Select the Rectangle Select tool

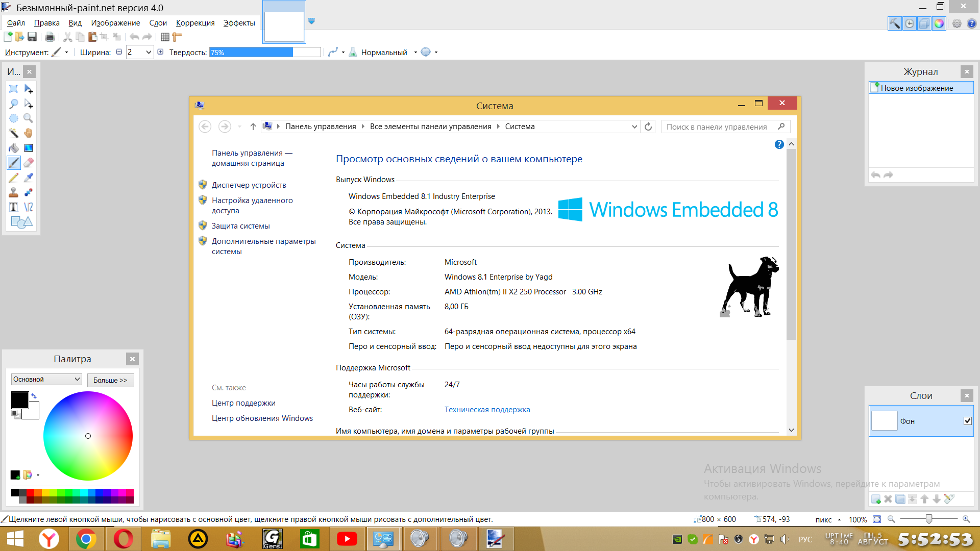pyautogui.click(x=14, y=89)
